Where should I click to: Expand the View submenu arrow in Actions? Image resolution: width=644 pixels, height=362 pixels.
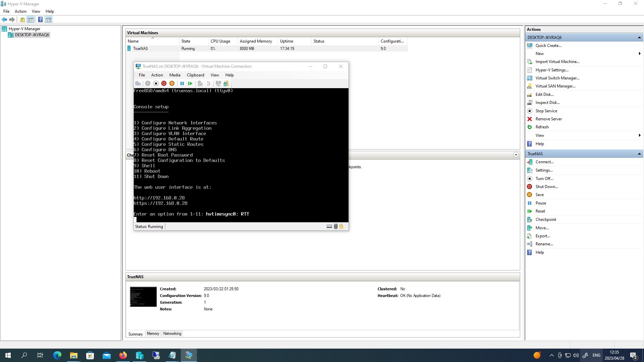click(639, 135)
